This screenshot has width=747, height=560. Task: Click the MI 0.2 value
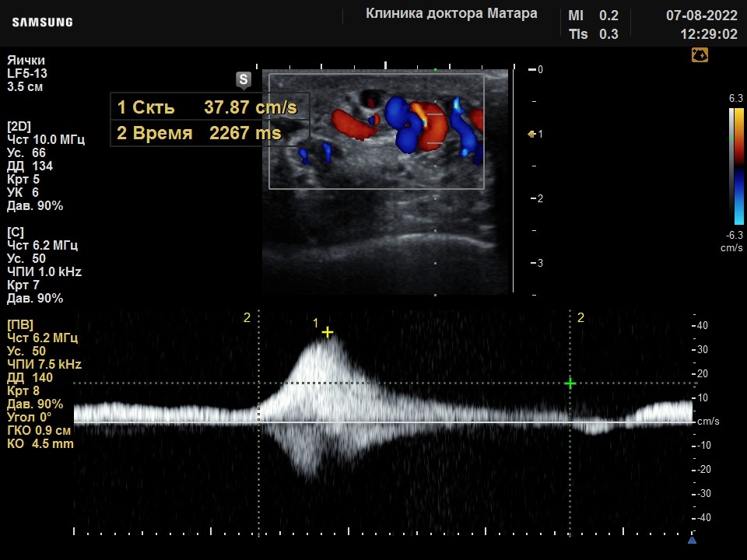click(593, 16)
